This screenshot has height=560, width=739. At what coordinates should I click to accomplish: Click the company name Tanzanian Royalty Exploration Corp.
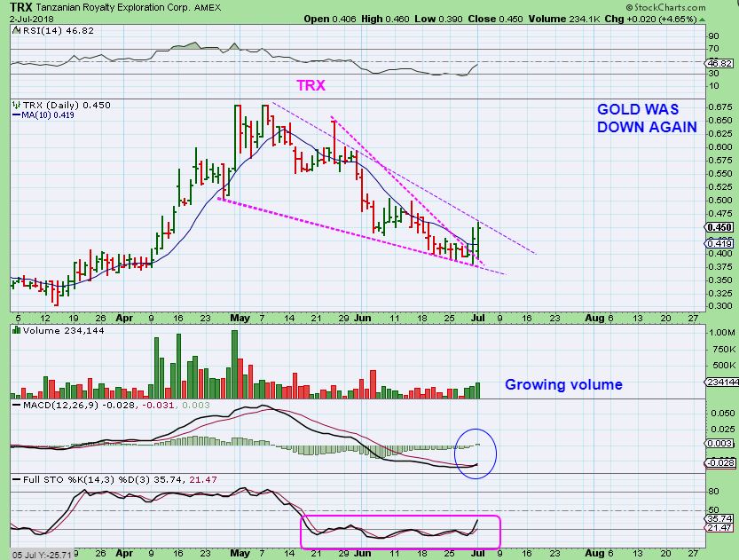(114, 7)
